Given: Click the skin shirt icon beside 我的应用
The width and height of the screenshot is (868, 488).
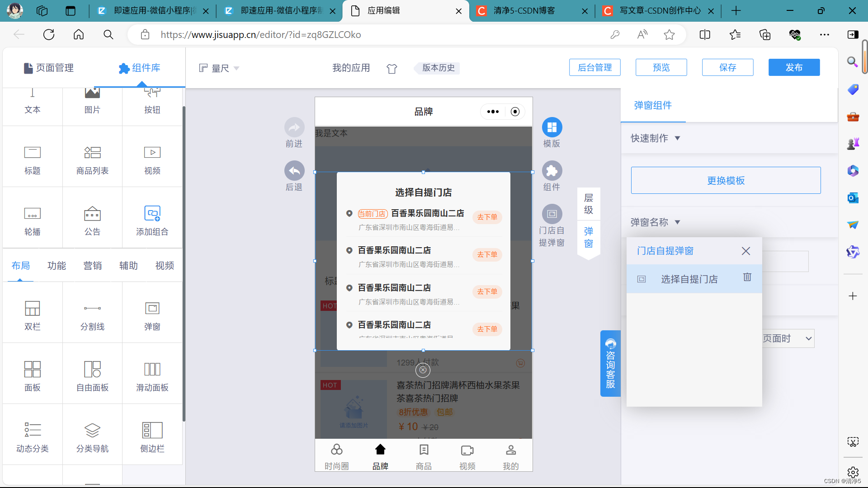Looking at the screenshot, I should click(x=392, y=68).
